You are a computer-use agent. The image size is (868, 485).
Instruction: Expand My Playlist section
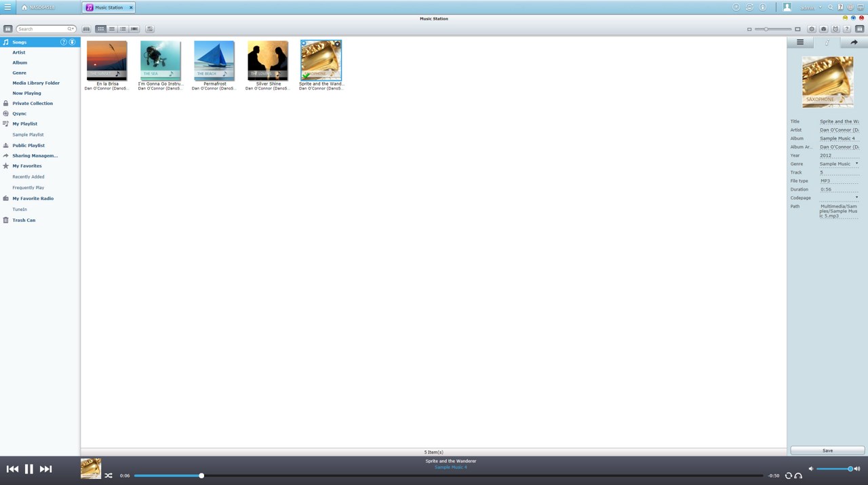pos(25,123)
